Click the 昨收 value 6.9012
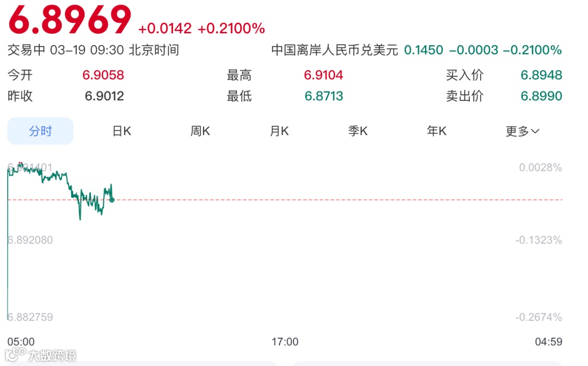Viewport: 588px width, 366px height. (x=103, y=96)
